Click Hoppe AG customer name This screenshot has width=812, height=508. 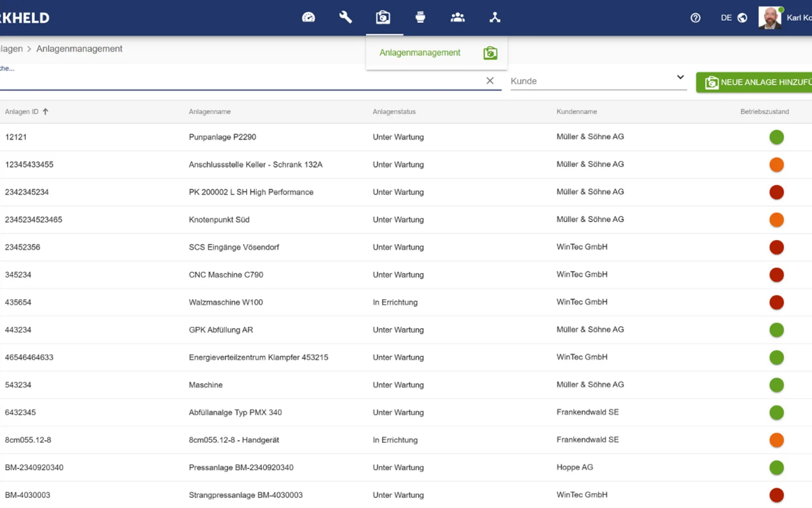click(x=574, y=467)
